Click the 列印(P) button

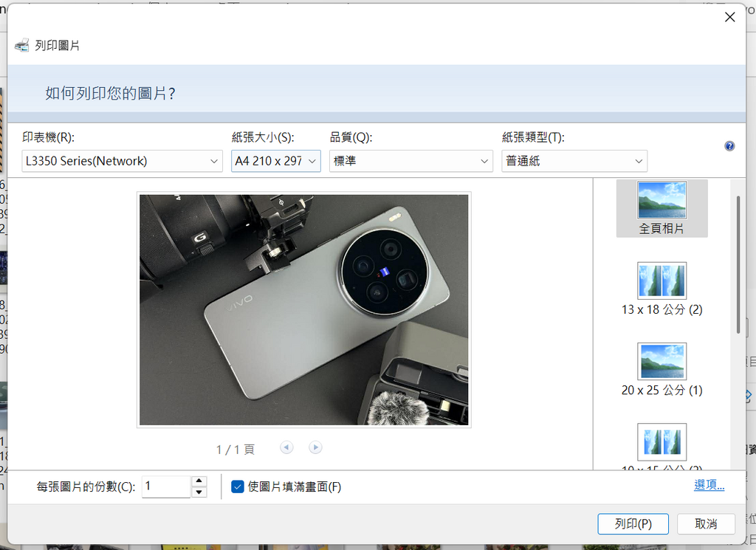[x=633, y=524]
